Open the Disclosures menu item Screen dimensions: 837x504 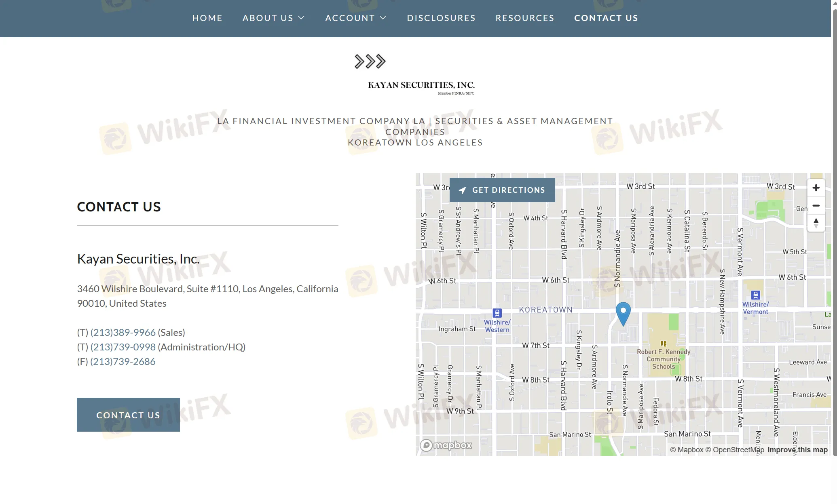coord(441,18)
